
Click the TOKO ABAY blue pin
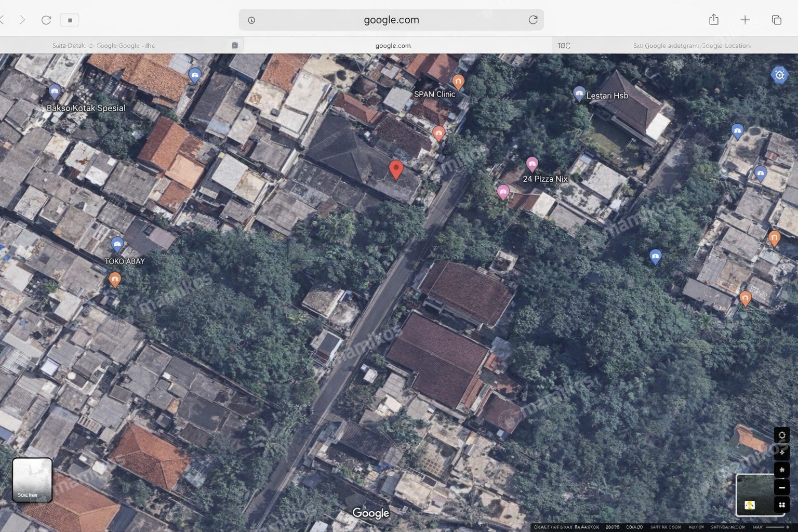117,245
